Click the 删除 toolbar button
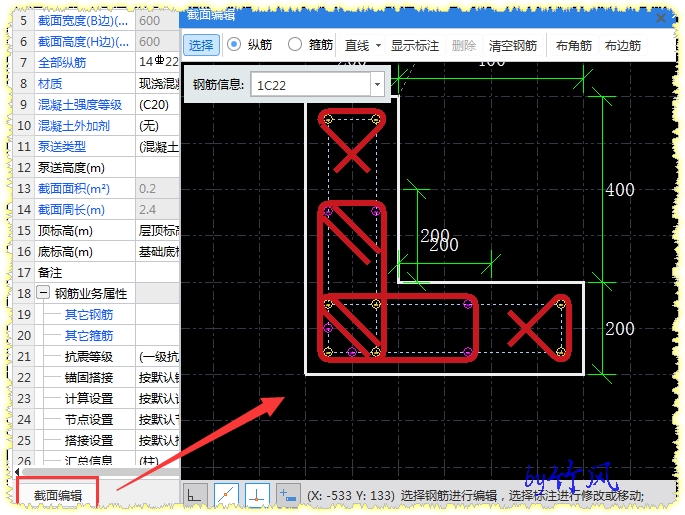This screenshot has width=685, height=515. (x=464, y=45)
